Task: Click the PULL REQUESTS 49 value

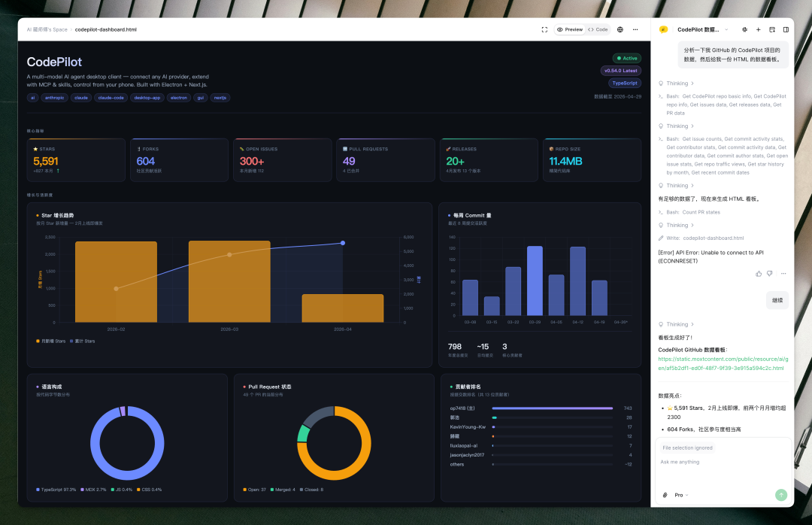Action: pyautogui.click(x=349, y=161)
